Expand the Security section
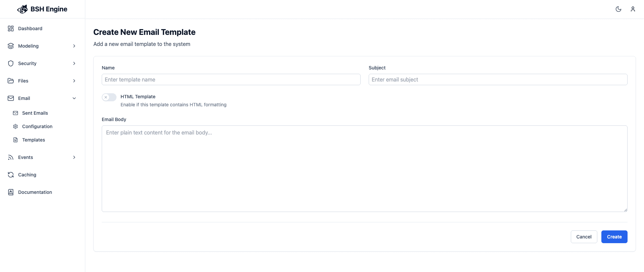This screenshot has width=644, height=272. 74,63
